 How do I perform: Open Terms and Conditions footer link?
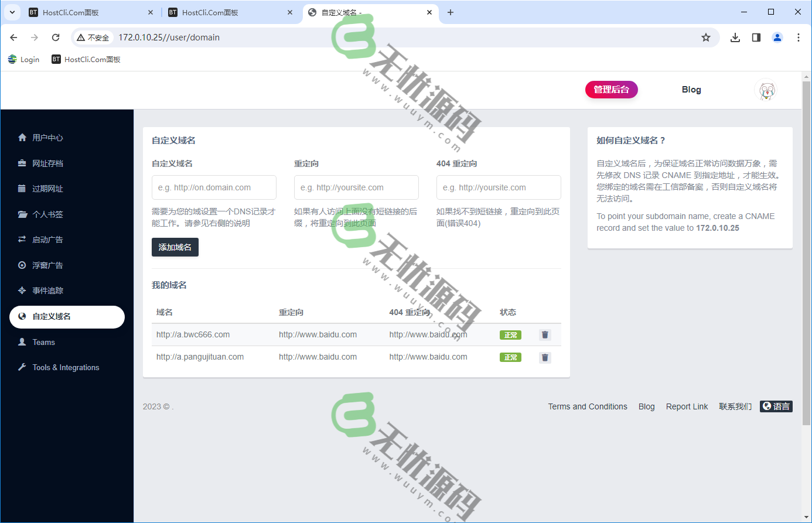pyautogui.click(x=587, y=406)
